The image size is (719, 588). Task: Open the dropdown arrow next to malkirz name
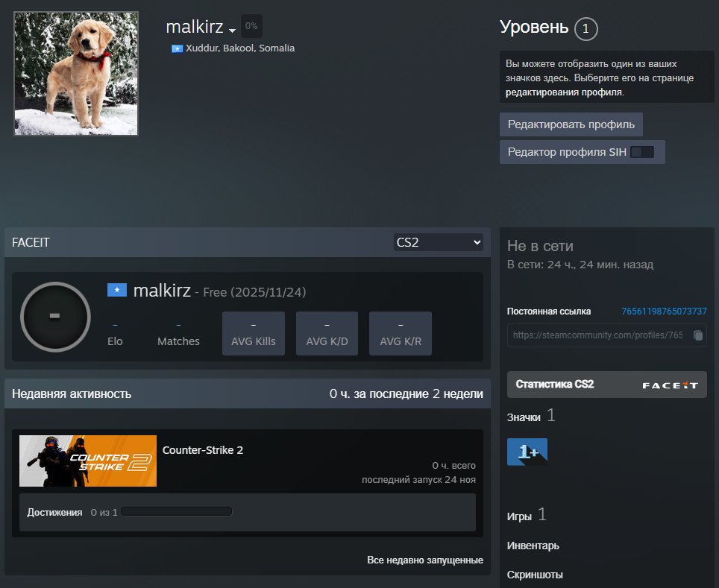coord(231,30)
